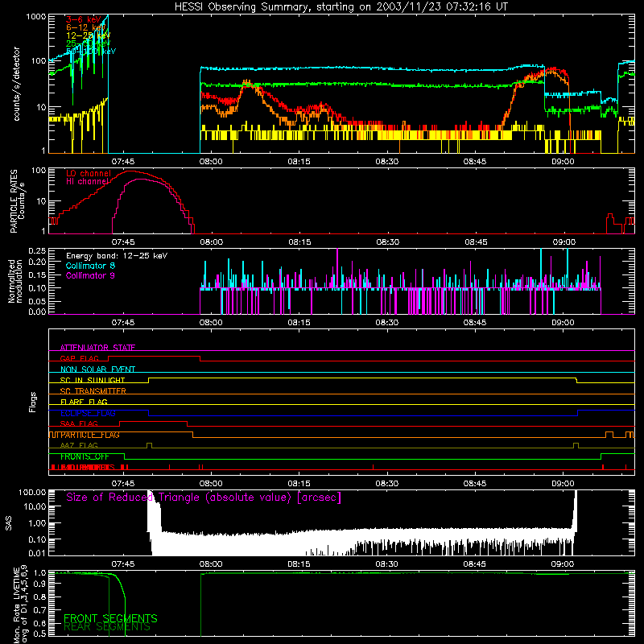Screen dimensions: 644x644
Task: Click the 'PARTICLE RATES' axis label
Action: coord(14,201)
